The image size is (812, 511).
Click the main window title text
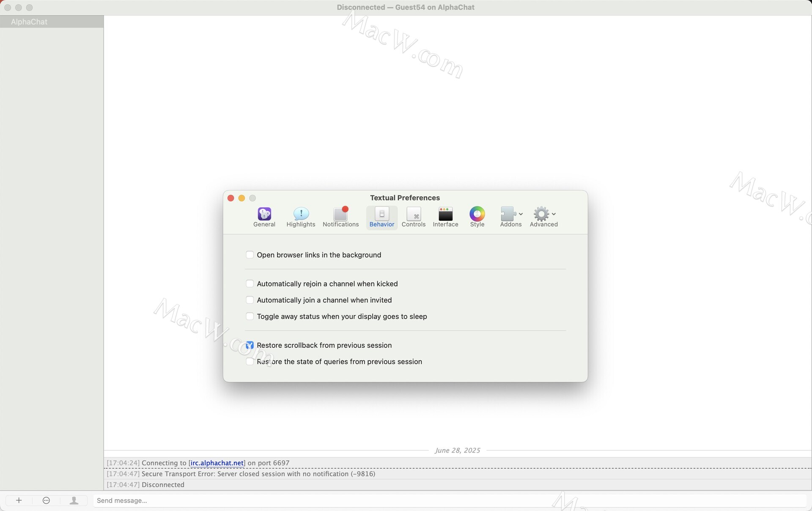point(406,7)
